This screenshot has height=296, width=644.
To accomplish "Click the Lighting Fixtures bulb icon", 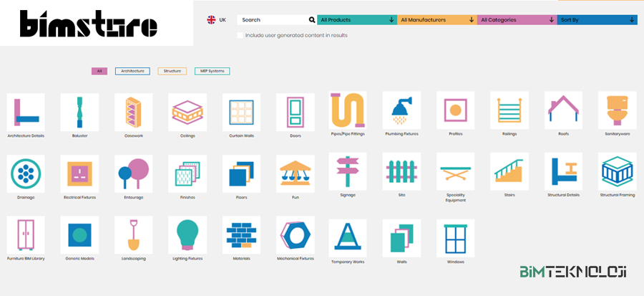I will click(187, 234).
